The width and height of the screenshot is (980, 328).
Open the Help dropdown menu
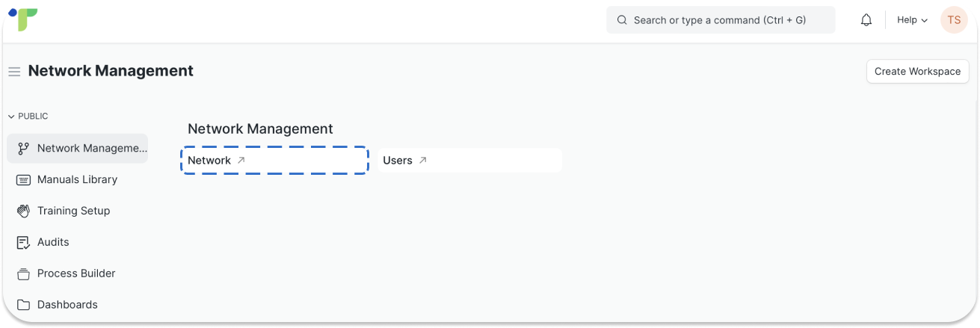tap(912, 20)
